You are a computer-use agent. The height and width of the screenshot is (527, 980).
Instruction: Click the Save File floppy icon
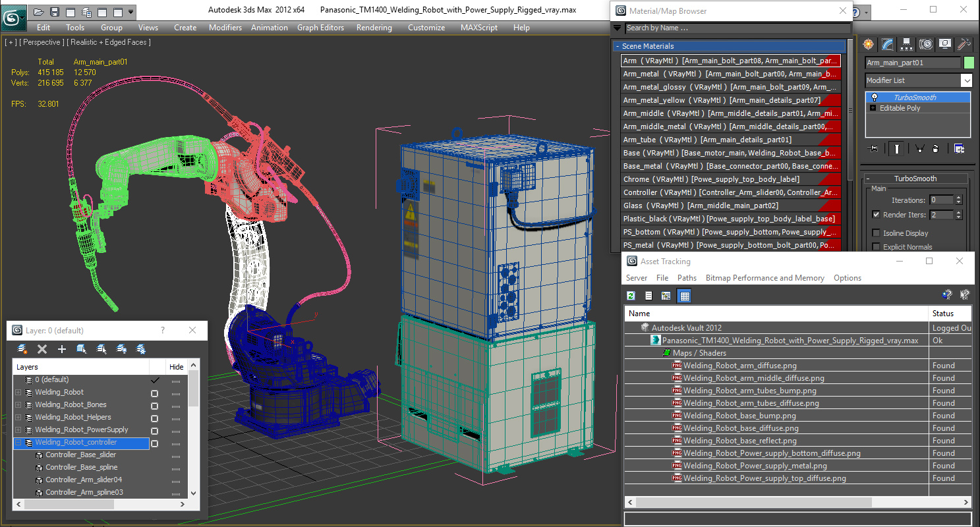click(55, 12)
